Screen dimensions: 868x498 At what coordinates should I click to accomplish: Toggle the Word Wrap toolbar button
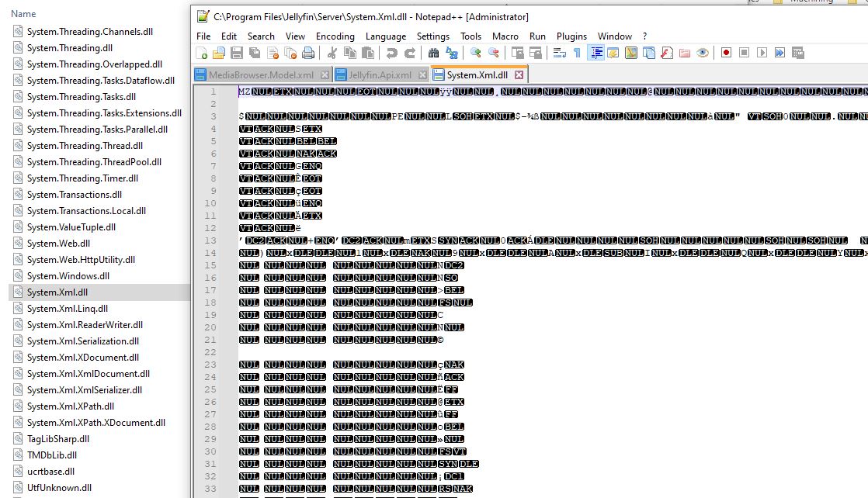[x=559, y=53]
